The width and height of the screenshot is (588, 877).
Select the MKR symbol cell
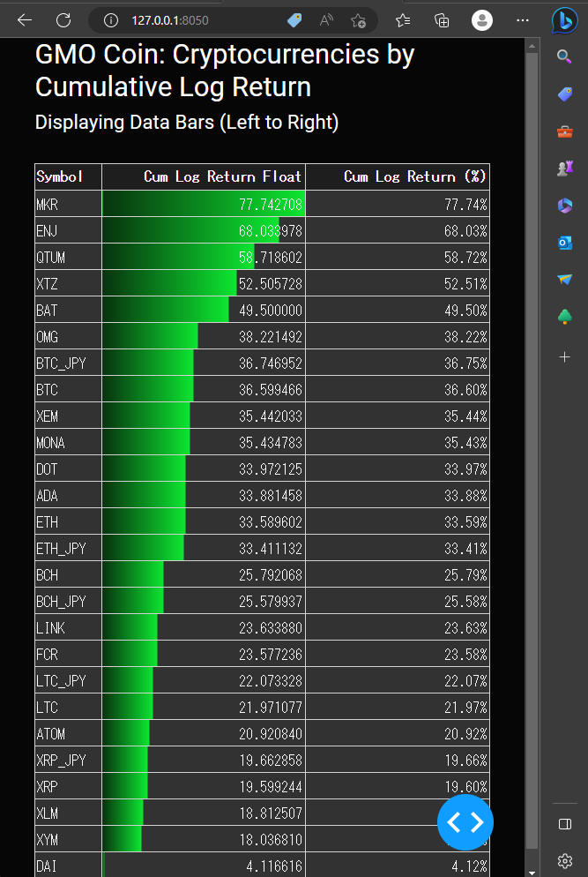coord(68,204)
